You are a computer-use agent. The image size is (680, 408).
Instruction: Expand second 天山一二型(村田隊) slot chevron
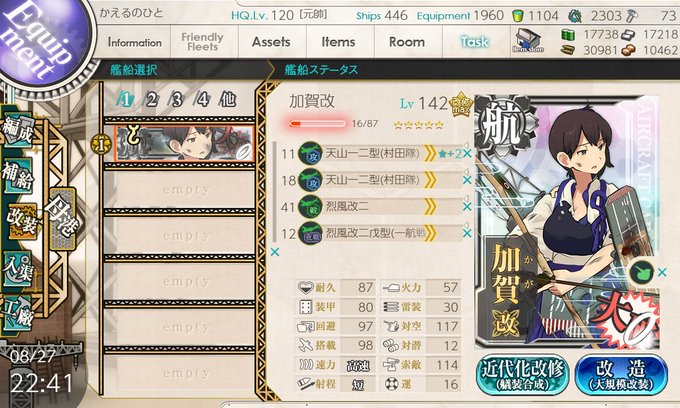pyautogui.click(x=430, y=180)
